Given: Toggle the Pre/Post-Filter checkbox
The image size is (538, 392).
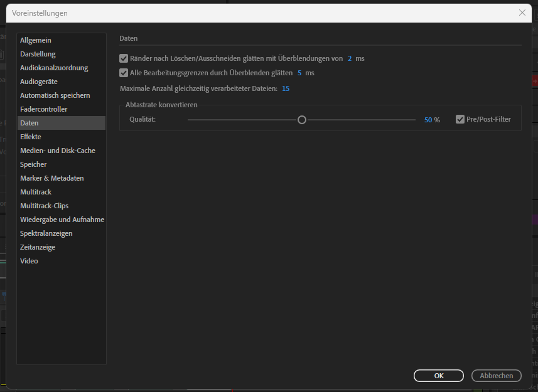Looking at the screenshot, I should click(460, 119).
